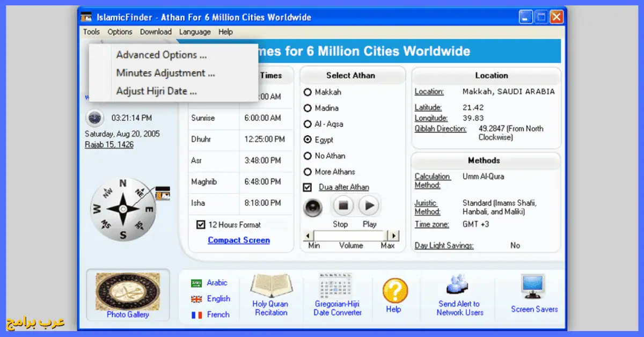Click the Rajab 15, 1426 Hijri date link
This screenshot has width=644, height=337.
109,144
